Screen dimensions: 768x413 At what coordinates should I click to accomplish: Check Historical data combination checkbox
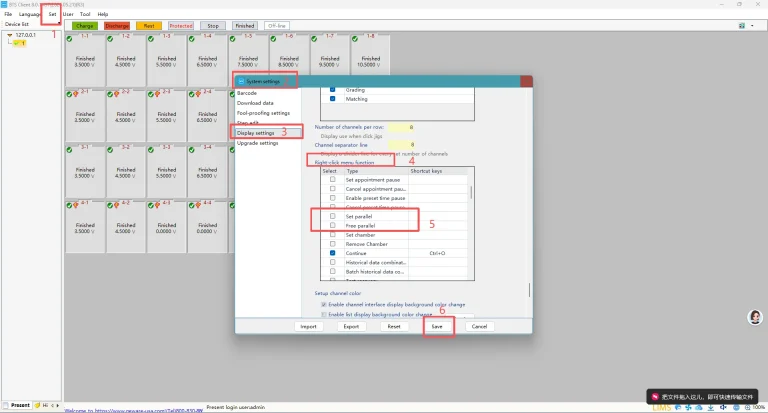[333, 262]
